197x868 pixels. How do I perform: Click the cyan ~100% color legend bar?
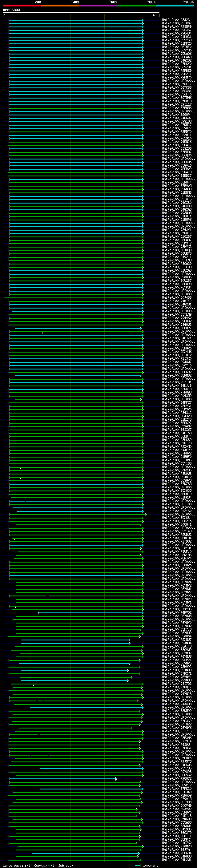coord(175,6)
